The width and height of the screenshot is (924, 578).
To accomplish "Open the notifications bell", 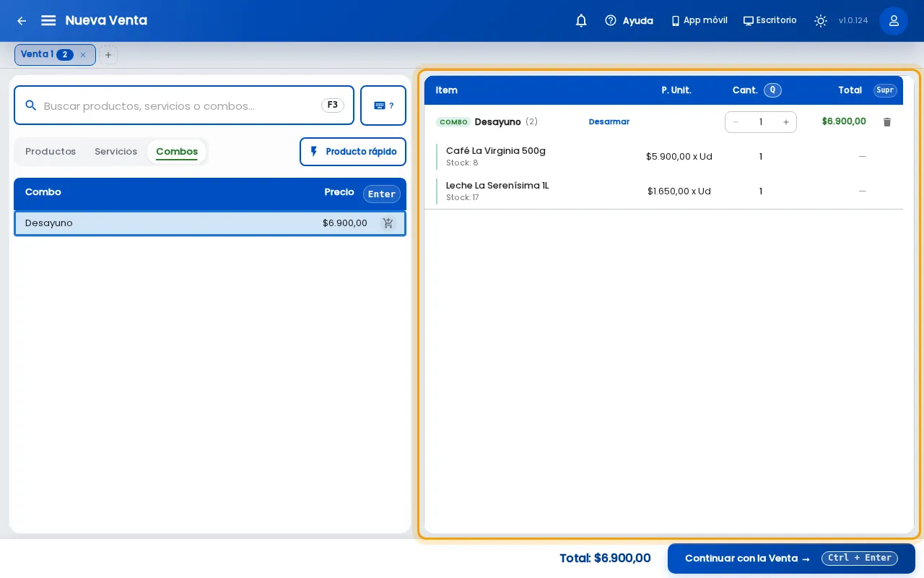I will [581, 21].
